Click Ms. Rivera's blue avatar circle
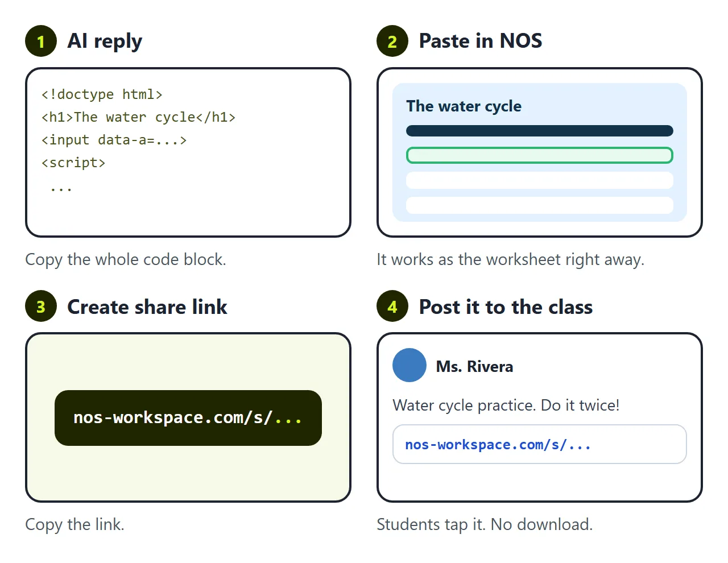Image resolution: width=728 pixels, height=563 pixels. click(409, 365)
